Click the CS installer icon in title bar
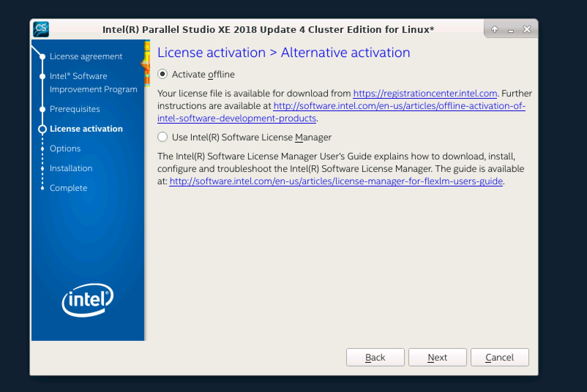The height and width of the screenshot is (392, 587). [x=41, y=29]
